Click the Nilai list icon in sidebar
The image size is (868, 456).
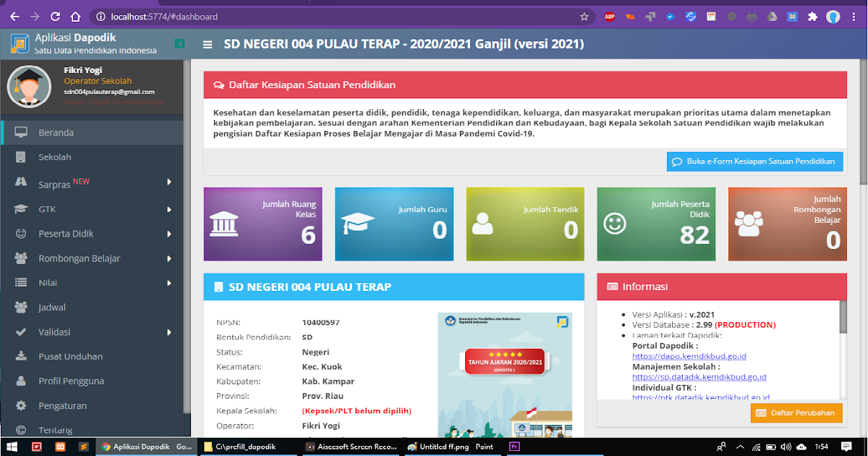coord(21,283)
